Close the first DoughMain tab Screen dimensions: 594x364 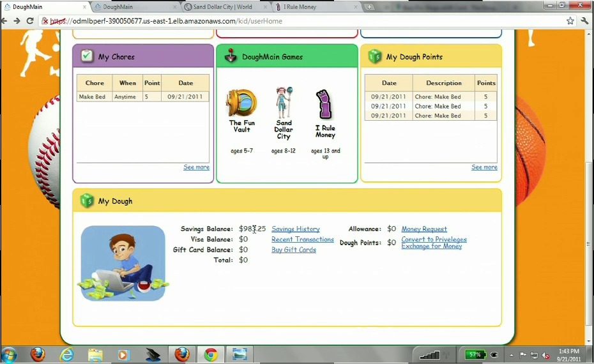(x=84, y=7)
